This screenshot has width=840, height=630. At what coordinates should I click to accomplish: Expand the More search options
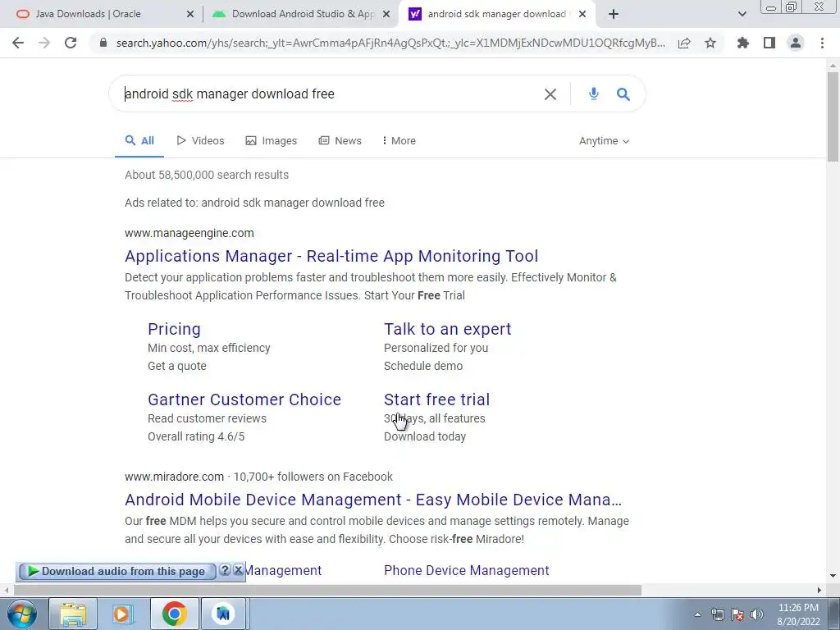coord(399,141)
